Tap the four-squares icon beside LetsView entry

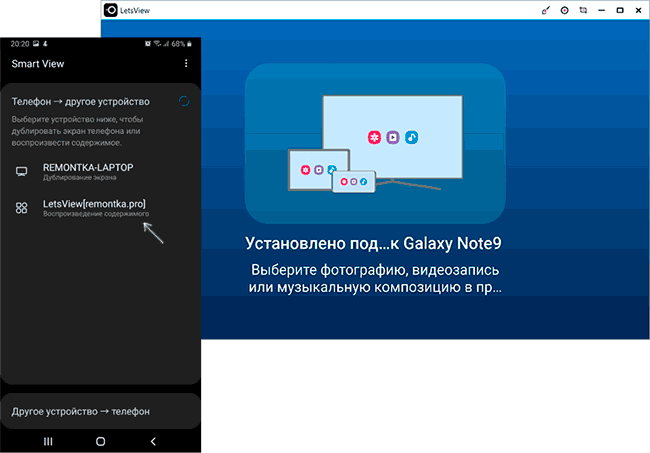coord(22,208)
